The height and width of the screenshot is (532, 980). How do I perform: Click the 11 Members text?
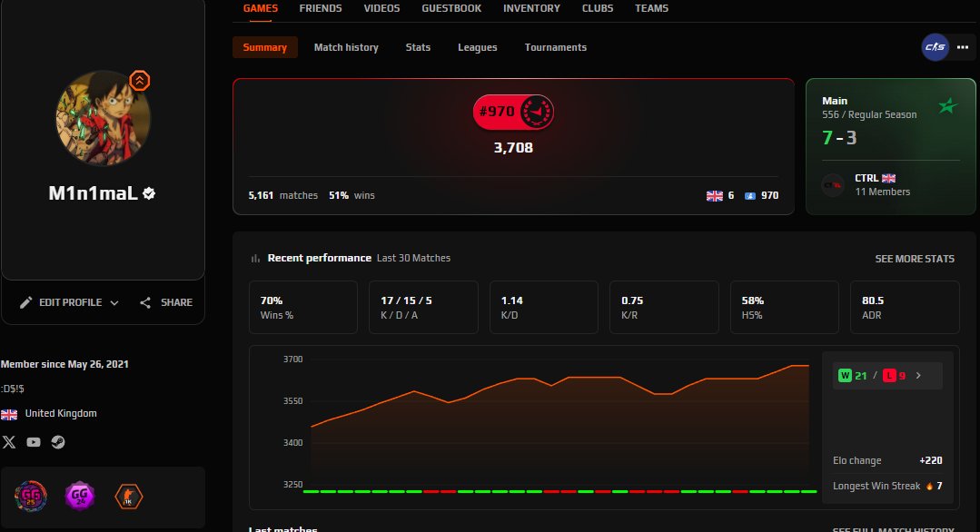point(883,192)
